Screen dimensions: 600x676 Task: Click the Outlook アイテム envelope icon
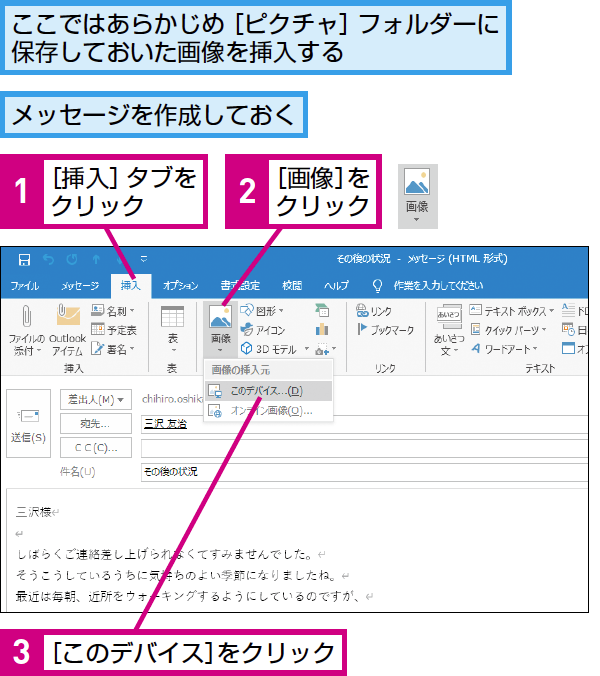click(x=68, y=315)
